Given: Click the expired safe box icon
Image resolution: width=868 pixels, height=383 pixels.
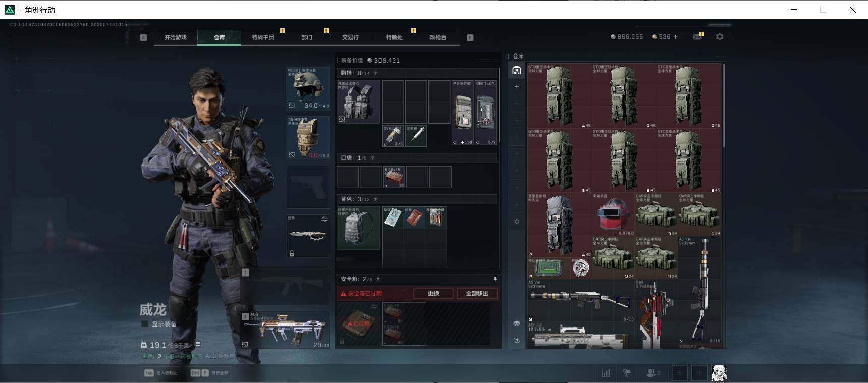Looking at the screenshot, I should pos(358,323).
